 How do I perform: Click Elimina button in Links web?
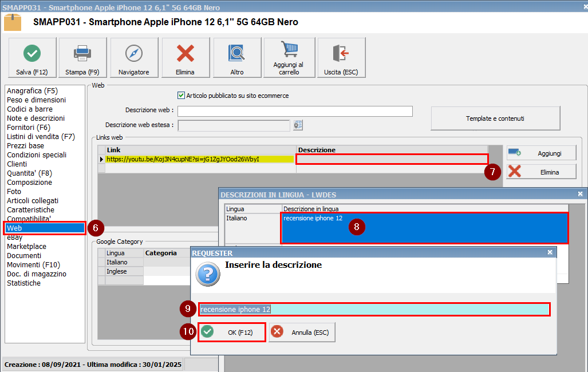tap(542, 172)
